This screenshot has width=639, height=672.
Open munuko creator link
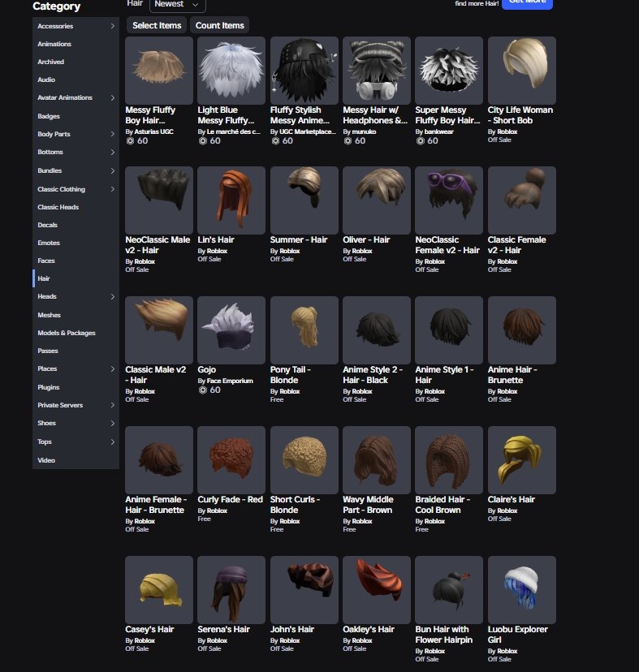(364, 131)
